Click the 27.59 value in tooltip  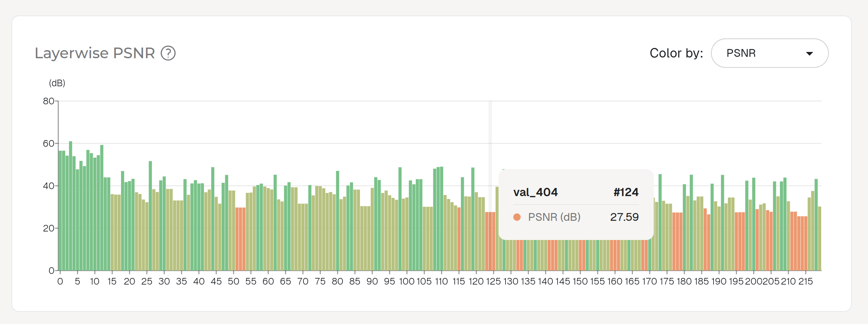(x=624, y=217)
